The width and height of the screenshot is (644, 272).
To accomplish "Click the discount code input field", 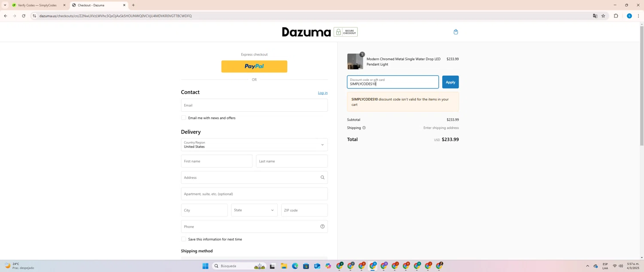I will [393, 82].
